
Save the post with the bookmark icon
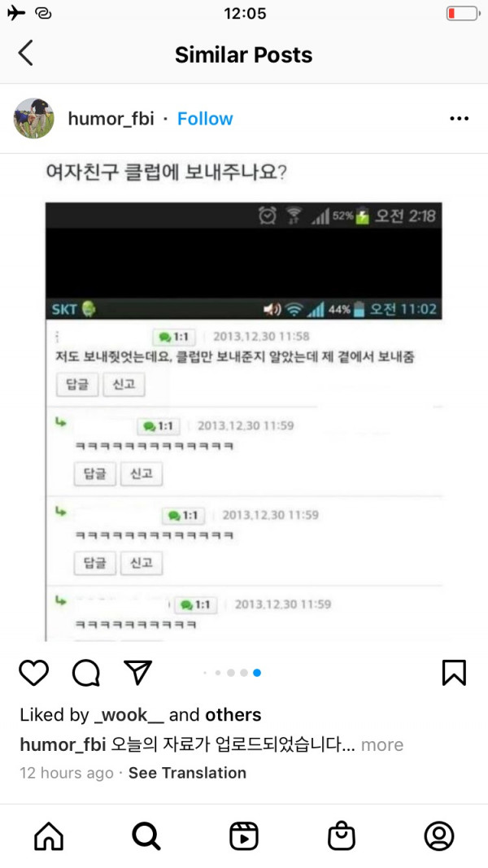tap(455, 673)
